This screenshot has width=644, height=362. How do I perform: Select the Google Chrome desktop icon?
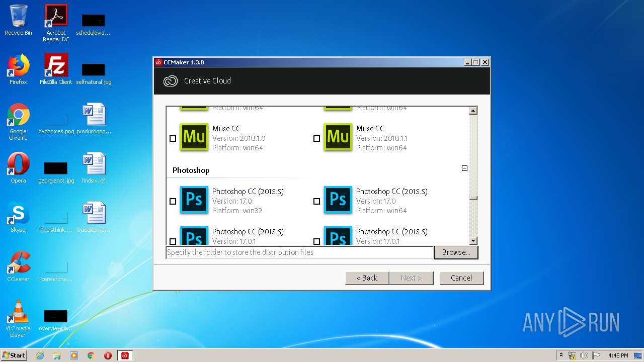[18, 122]
